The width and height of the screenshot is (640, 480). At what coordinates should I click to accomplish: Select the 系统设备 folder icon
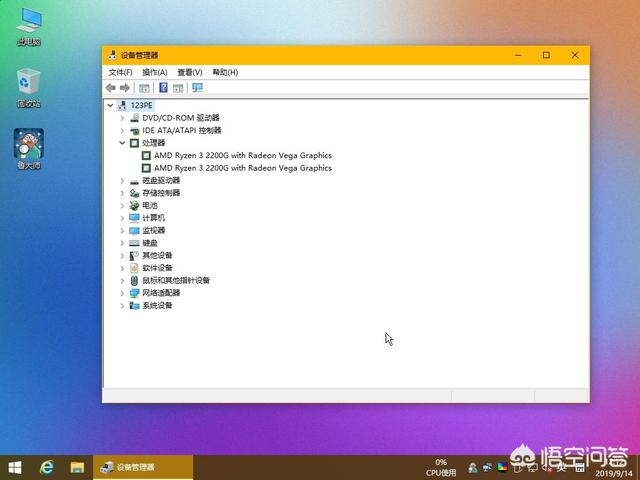click(134, 305)
